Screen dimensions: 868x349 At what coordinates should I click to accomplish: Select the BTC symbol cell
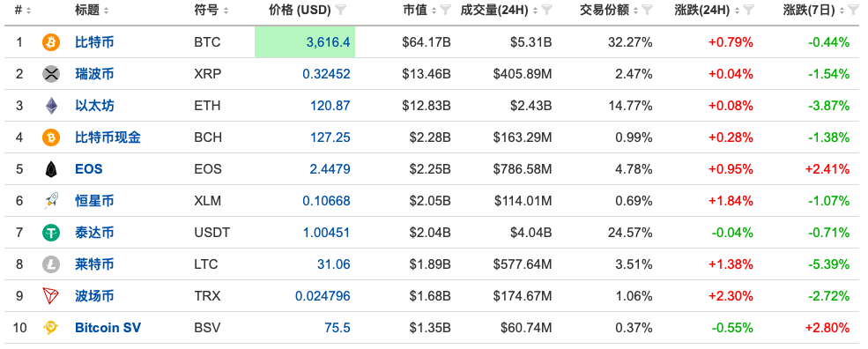tap(208, 42)
